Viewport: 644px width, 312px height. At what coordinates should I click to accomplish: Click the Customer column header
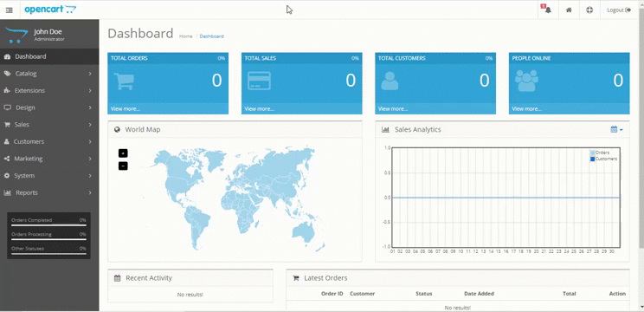(362, 294)
